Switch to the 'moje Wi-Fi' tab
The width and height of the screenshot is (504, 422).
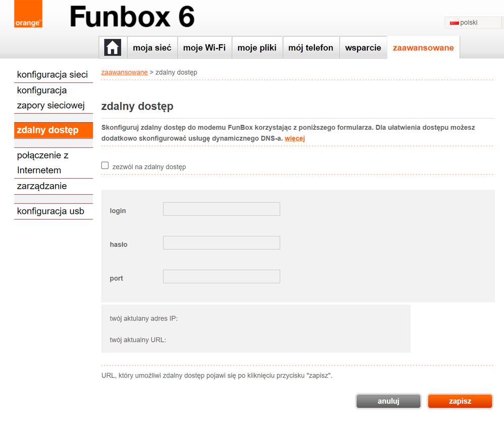pos(204,48)
